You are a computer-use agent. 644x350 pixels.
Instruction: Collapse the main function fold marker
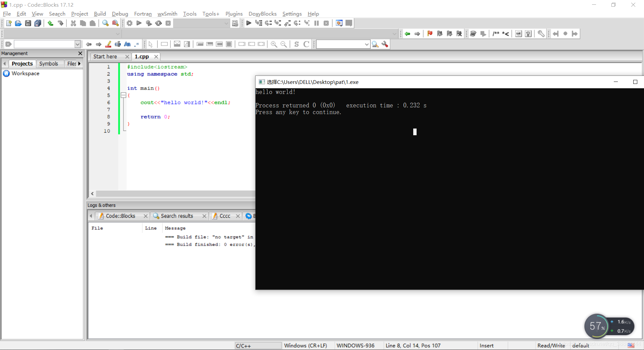point(123,95)
